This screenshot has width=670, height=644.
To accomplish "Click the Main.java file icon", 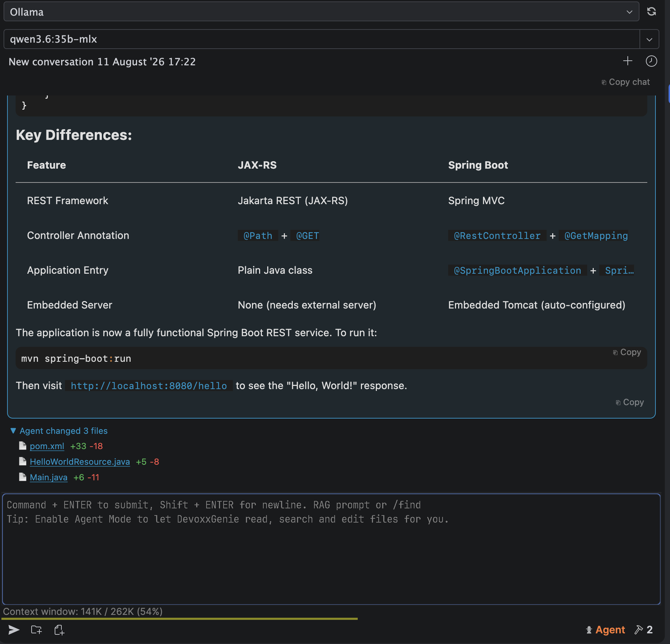I will point(23,477).
